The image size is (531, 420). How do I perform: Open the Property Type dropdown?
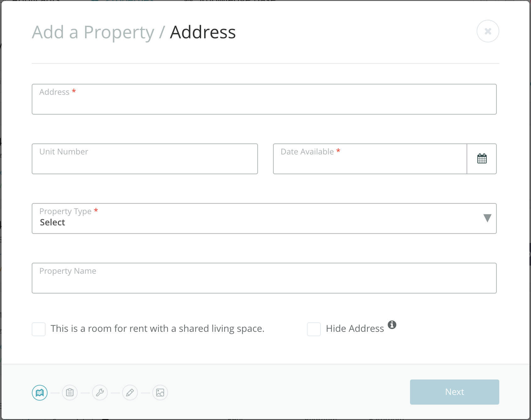(x=264, y=218)
